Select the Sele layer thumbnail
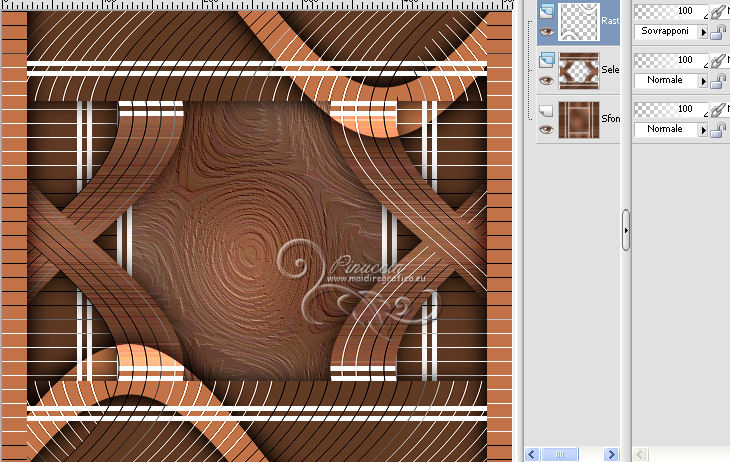Viewport: 730px width, 462px height. tap(579, 71)
